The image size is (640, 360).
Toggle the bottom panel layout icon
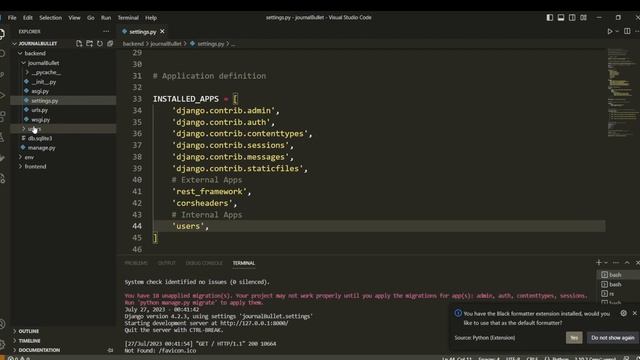tap(561, 18)
